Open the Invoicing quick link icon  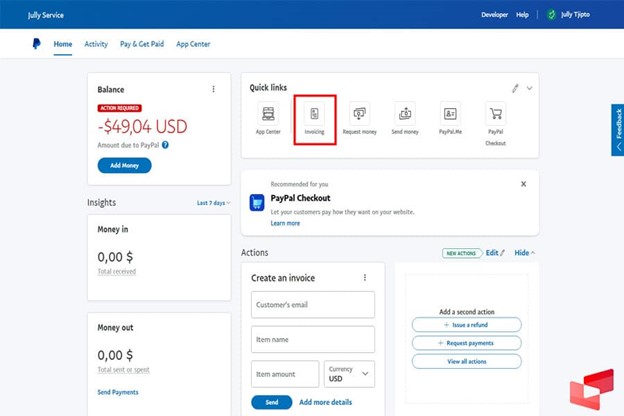pos(314,114)
